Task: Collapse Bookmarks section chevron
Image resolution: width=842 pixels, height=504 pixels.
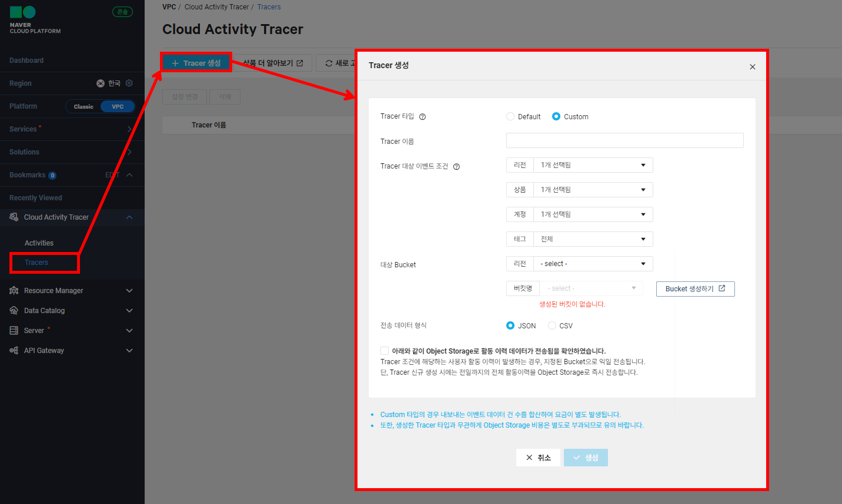Action: click(129, 175)
